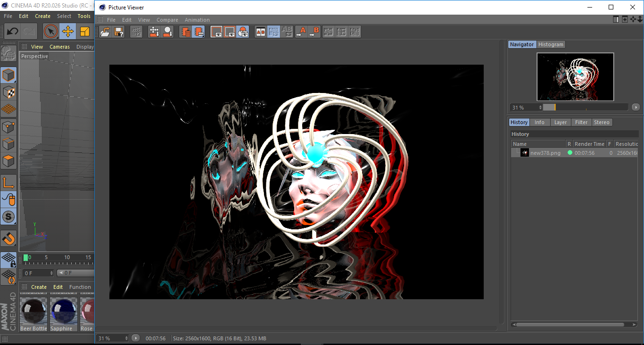Toggle the Enable Axis L-shaped icon
This screenshot has width=644, height=345.
coord(8,183)
